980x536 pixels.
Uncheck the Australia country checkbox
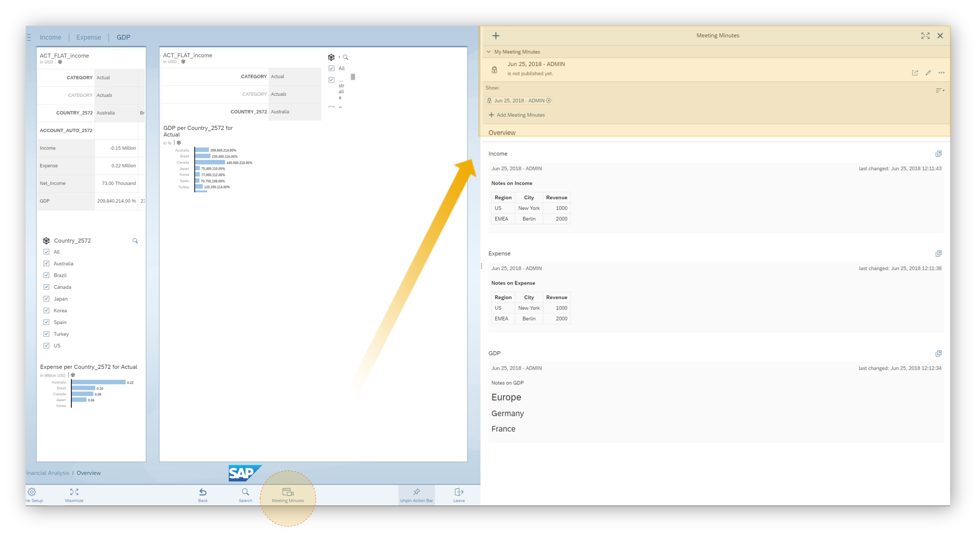(x=47, y=263)
